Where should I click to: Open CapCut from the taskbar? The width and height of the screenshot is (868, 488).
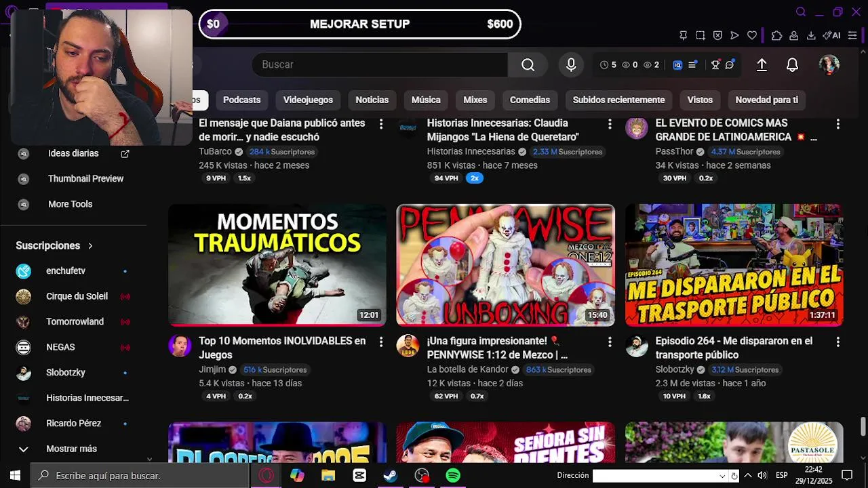(359, 476)
